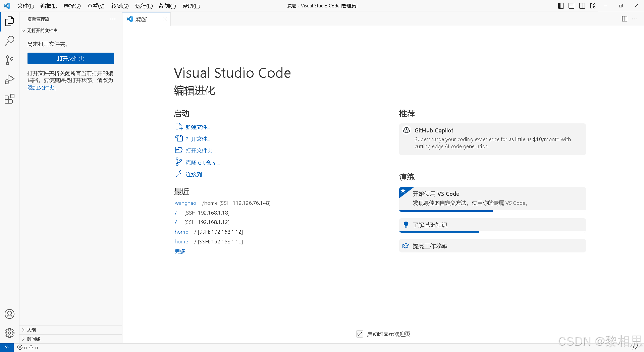The width and height of the screenshot is (644, 352).
Task: Click the 连接到... link
Action: pyautogui.click(x=195, y=174)
